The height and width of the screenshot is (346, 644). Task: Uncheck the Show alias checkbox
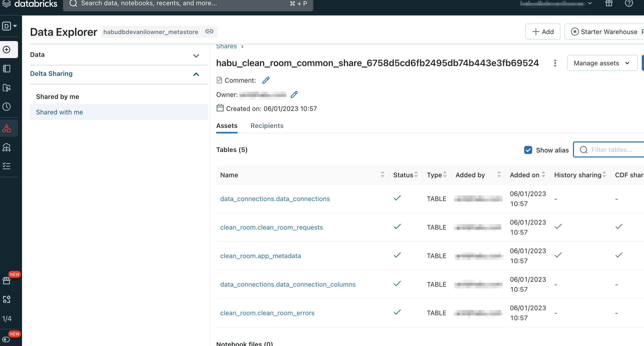pos(528,150)
